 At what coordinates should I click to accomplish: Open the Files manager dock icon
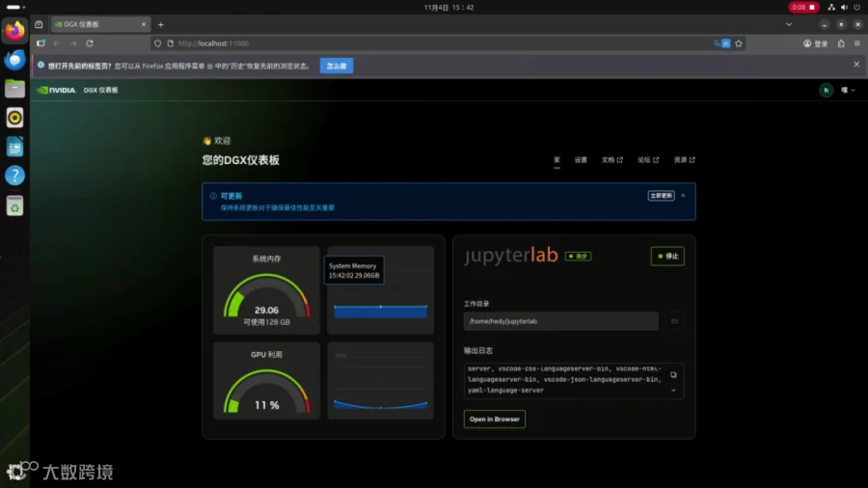[14, 89]
